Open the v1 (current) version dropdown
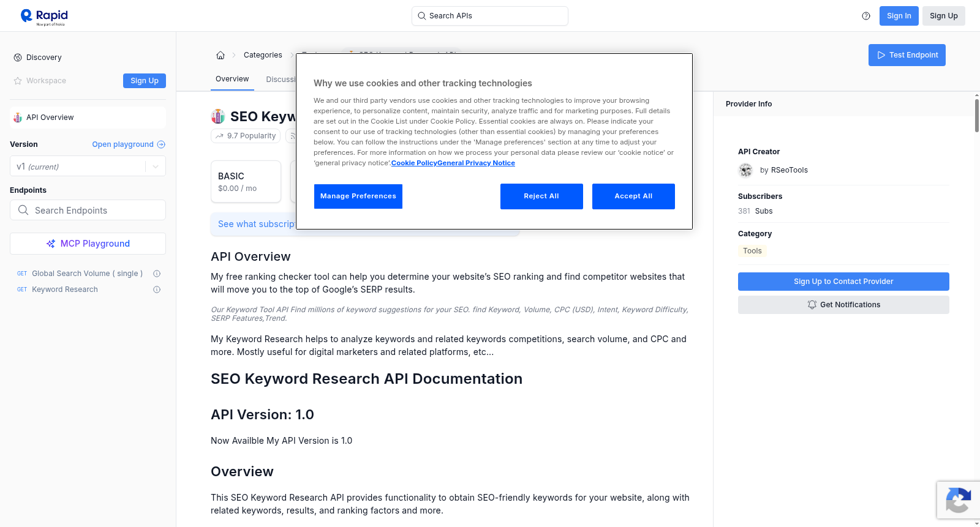Screen dimensions: 980x527 coord(88,166)
